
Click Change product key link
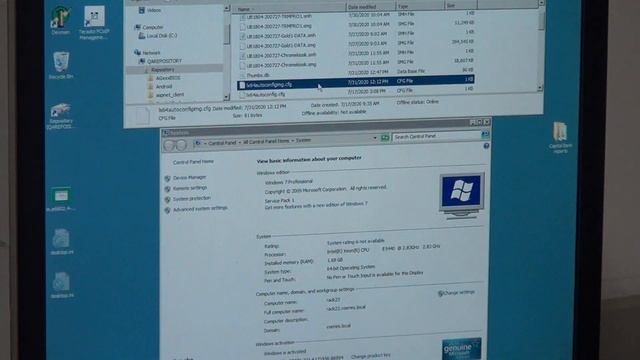tap(370, 356)
